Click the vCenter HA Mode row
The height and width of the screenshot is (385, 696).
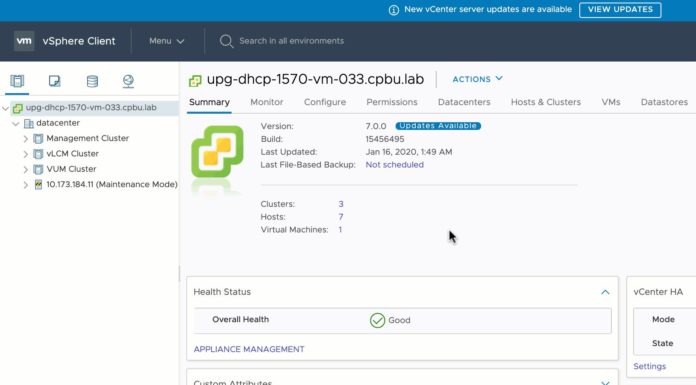[664, 320]
